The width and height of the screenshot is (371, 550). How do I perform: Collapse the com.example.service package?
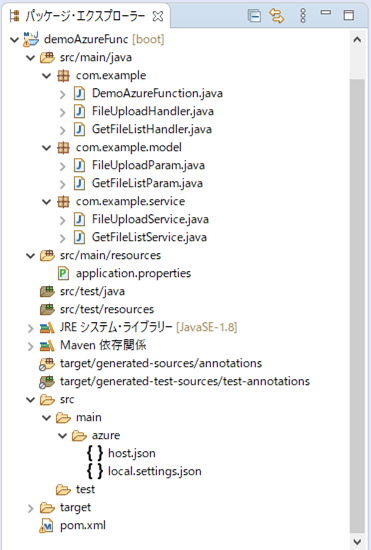[47, 202]
